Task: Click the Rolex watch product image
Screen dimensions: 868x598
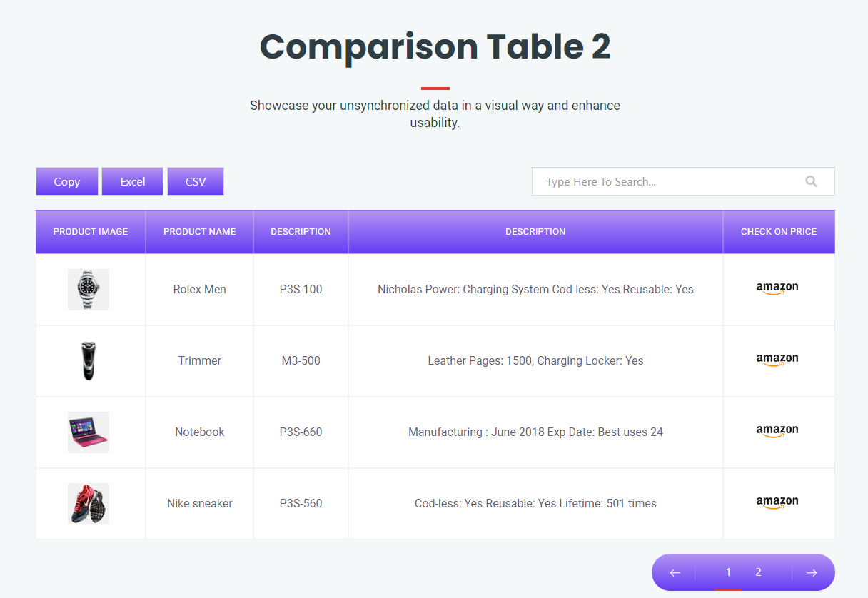Action: click(x=89, y=290)
